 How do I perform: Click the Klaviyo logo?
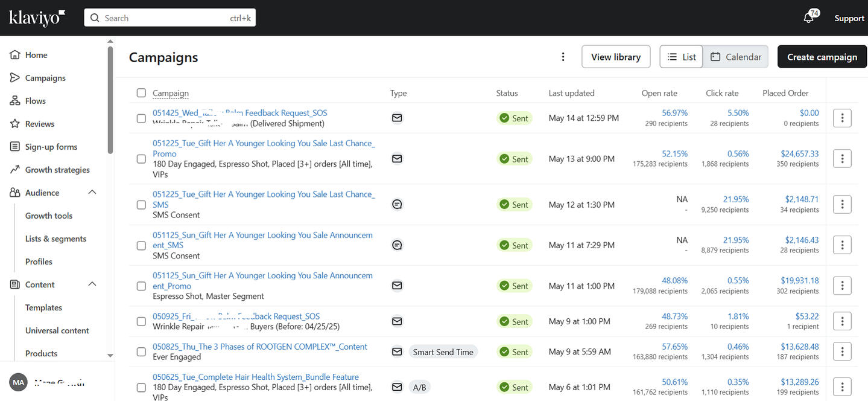point(37,18)
